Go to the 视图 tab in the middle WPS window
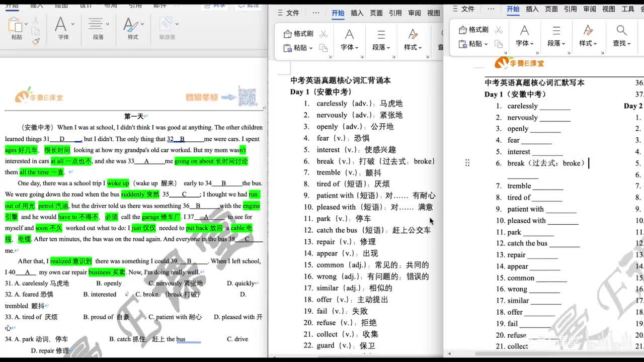This screenshot has width=644, height=362. click(x=434, y=13)
